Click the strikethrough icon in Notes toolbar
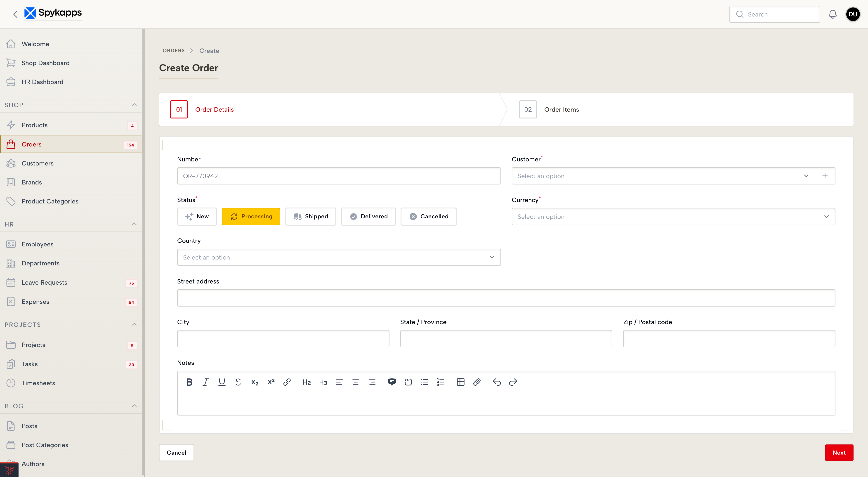 pos(238,382)
